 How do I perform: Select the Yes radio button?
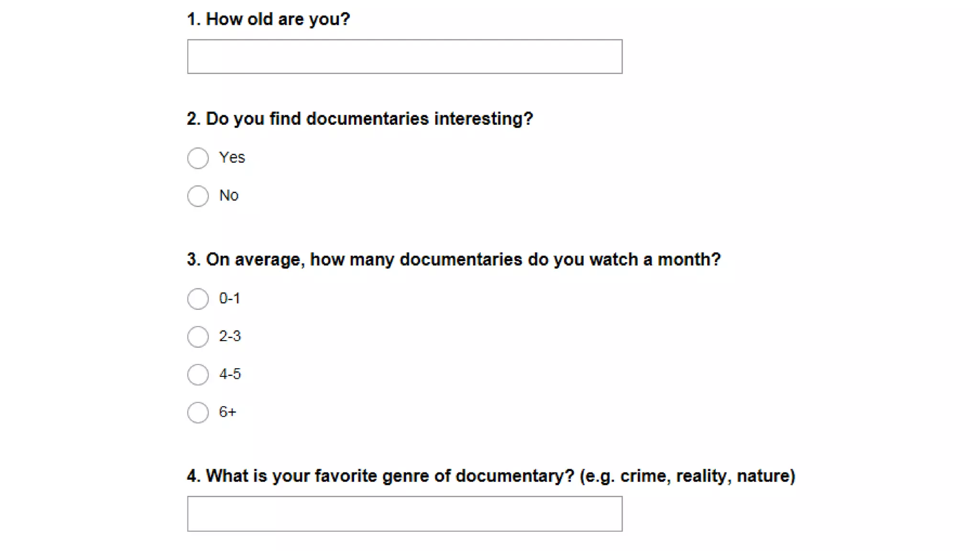coord(198,158)
